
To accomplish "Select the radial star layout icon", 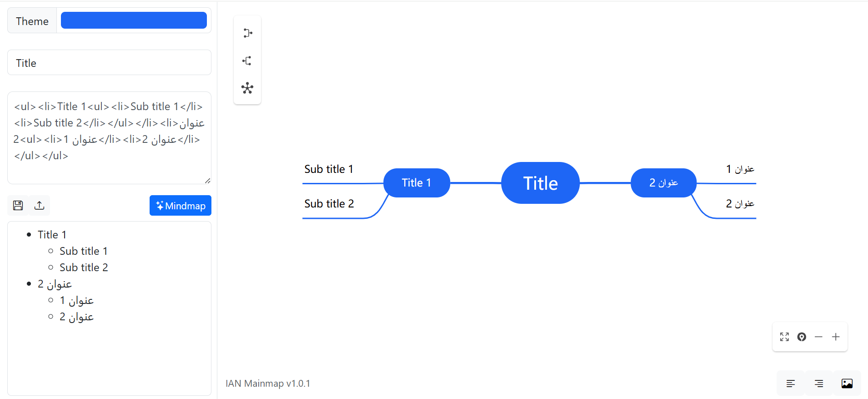I will [x=247, y=88].
